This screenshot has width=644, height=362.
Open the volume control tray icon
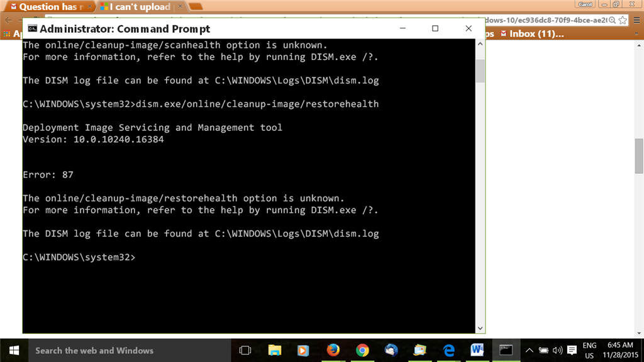[557, 351]
